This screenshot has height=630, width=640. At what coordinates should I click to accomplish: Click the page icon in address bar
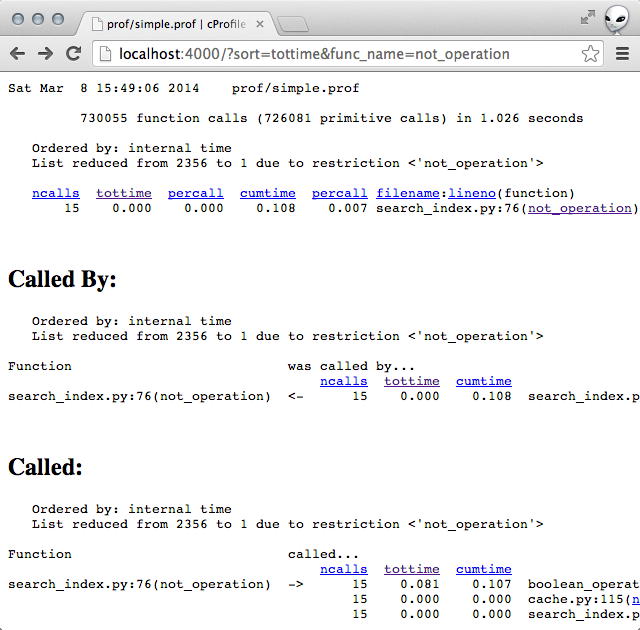(x=105, y=54)
